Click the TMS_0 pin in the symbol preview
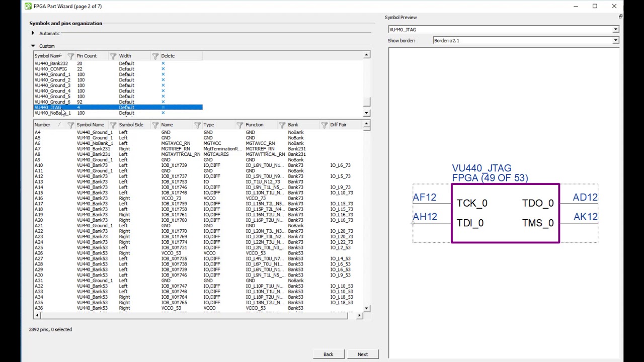The image size is (644, 362). pyautogui.click(x=538, y=223)
